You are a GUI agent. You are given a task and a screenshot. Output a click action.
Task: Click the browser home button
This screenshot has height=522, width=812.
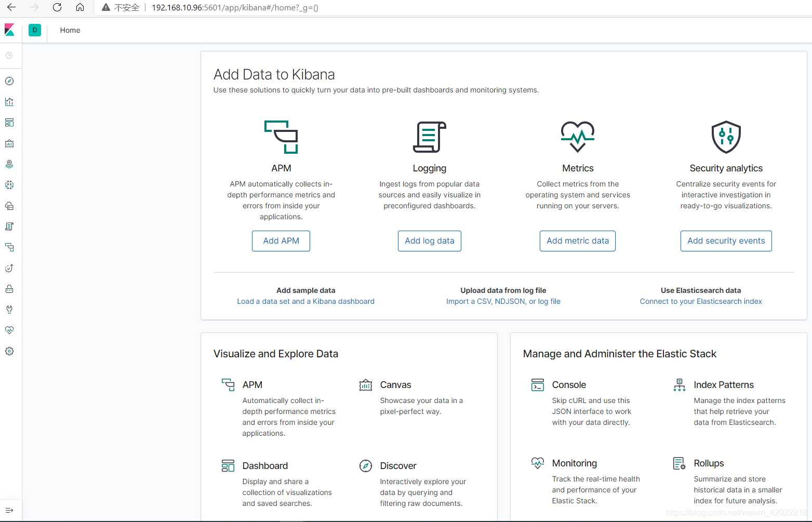point(80,7)
